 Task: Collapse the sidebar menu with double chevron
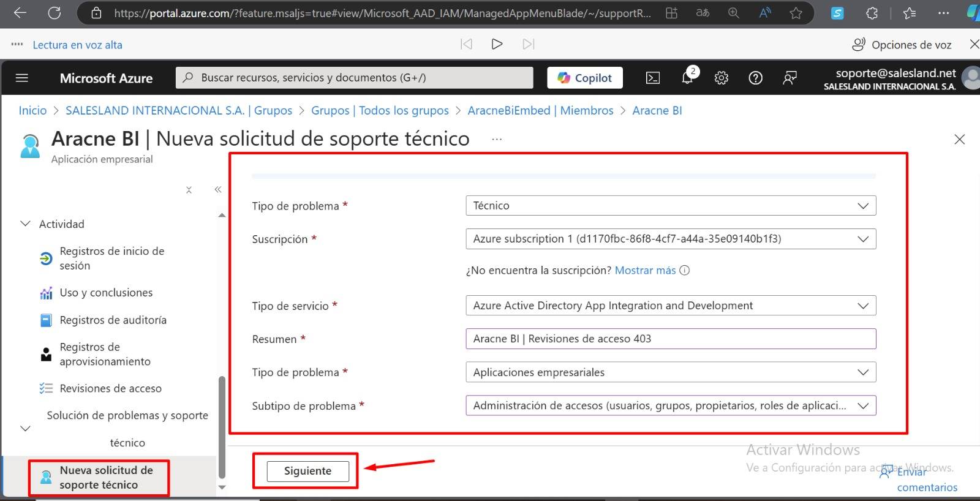point(217,190)
